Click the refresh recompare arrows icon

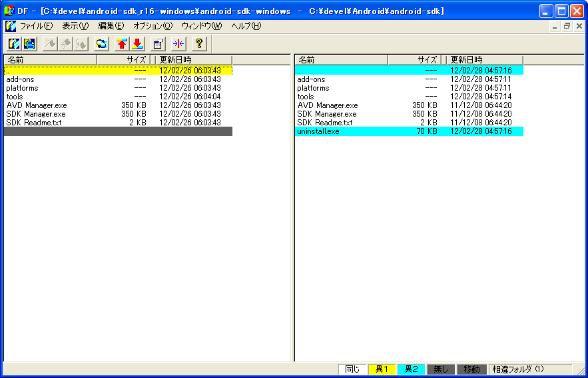coord(101,44)
